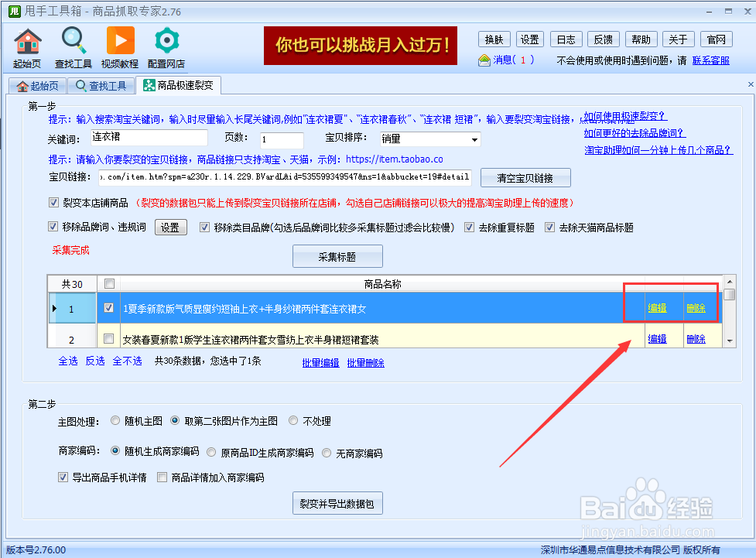This screenshot has width=756, height=558.
Task: Open the 联系客服 support link
Action: (x=710, y=60)
